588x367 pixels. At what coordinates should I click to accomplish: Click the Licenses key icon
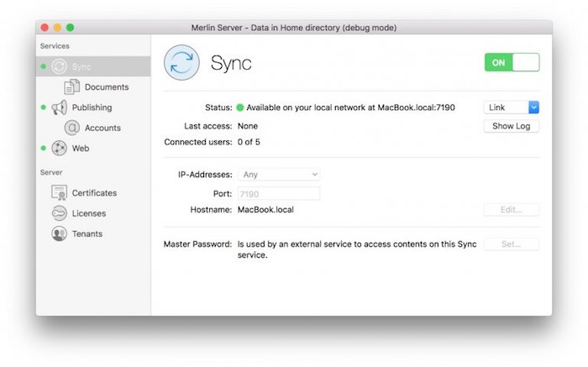(x=60, y=213)
